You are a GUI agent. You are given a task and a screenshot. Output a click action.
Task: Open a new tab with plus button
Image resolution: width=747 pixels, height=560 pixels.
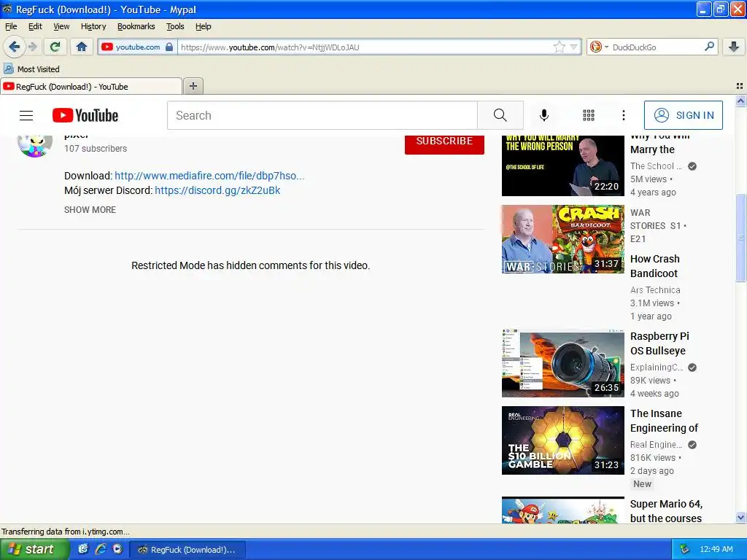pyautogui.click(x=193, y=86)
